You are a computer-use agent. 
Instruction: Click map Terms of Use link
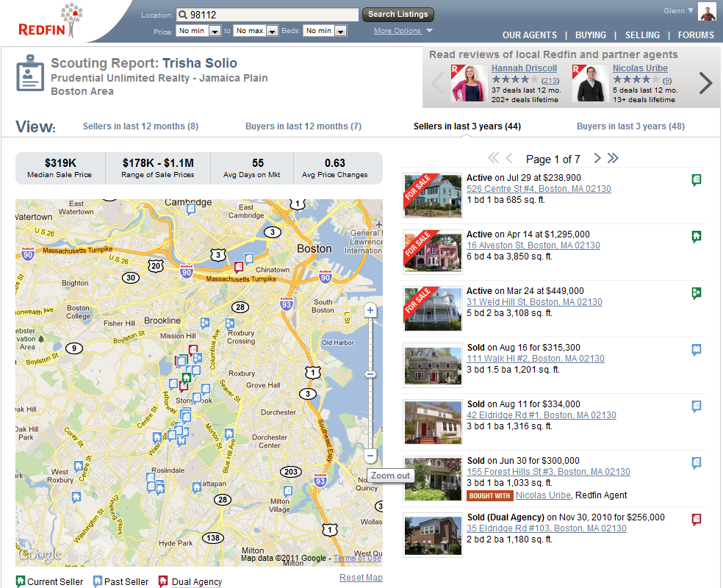tap(357, 558)
